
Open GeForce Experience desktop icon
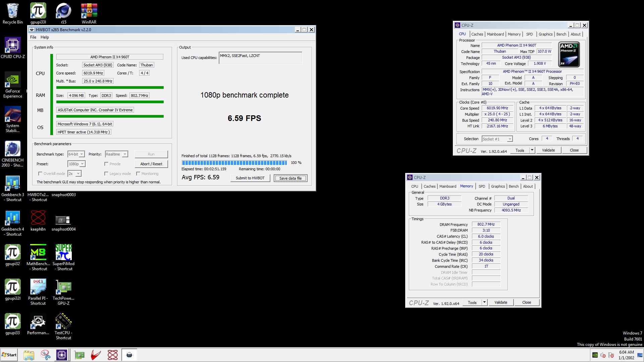(x=13, y=85)
